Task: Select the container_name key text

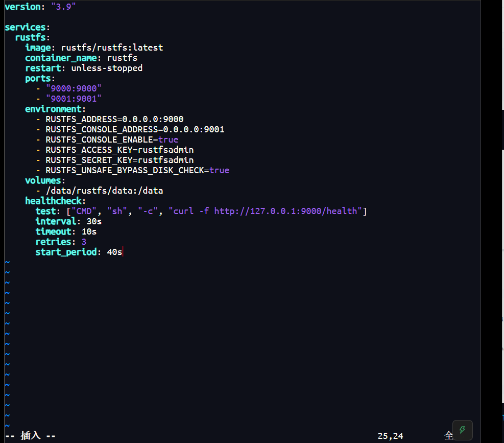Action: (x=61, y=58)
